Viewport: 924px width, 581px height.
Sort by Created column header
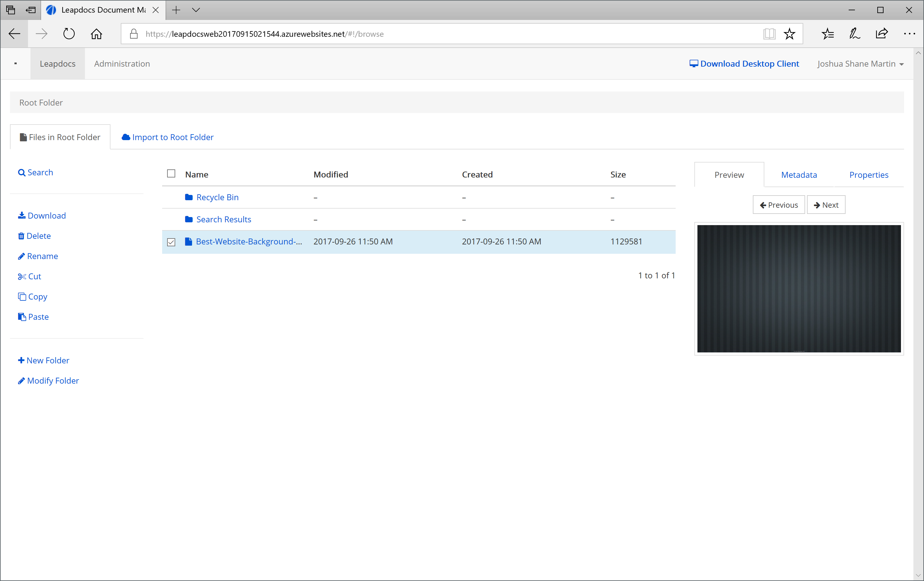[x=477, y=174]
